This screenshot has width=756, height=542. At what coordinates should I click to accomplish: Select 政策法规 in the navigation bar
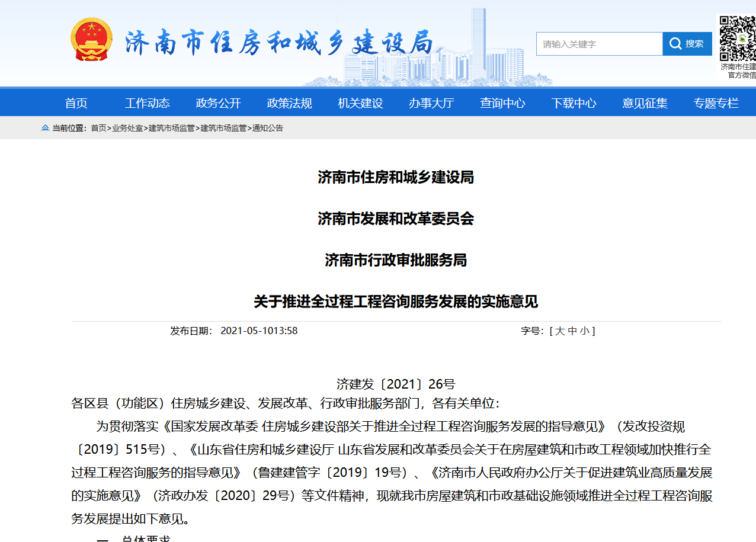(x=289, y=103)
